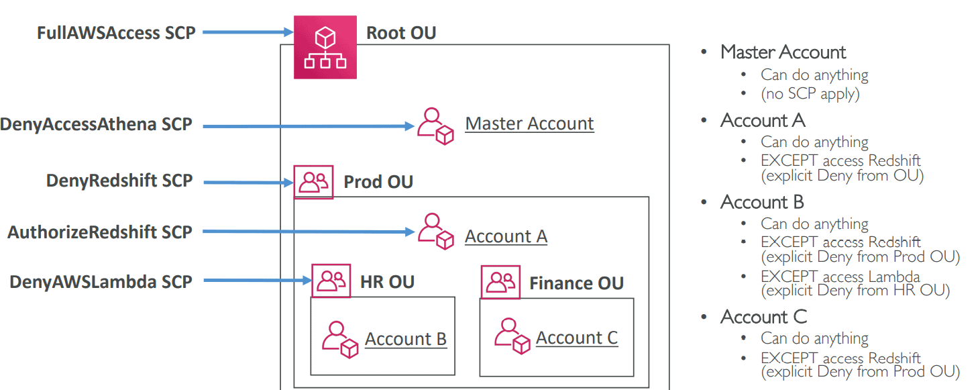This screenshot has height=390, width=980.
Task: Select the Finance OU group icon
Action: [x=500, y=282]
